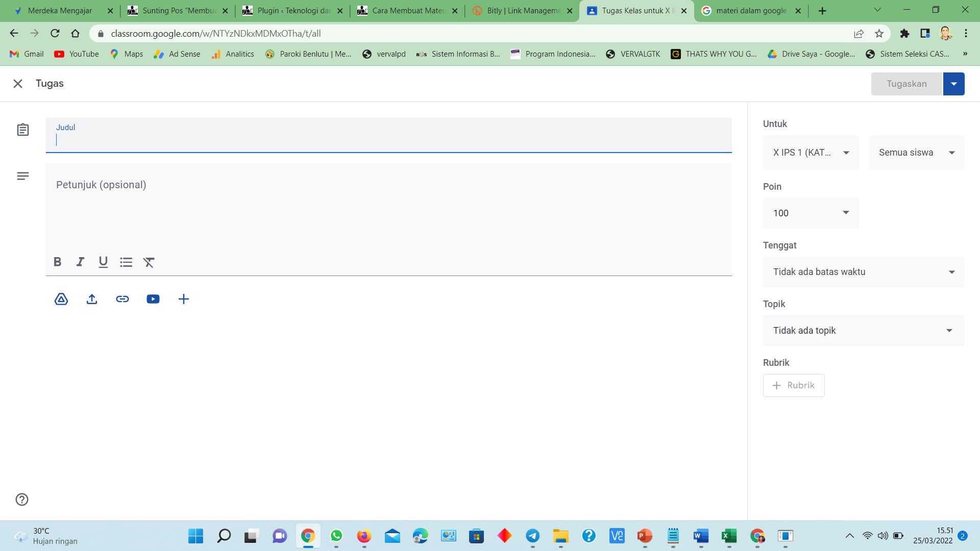Open the Create new attachment plus menu
This screenshot has width=980, height=551.
184,299
